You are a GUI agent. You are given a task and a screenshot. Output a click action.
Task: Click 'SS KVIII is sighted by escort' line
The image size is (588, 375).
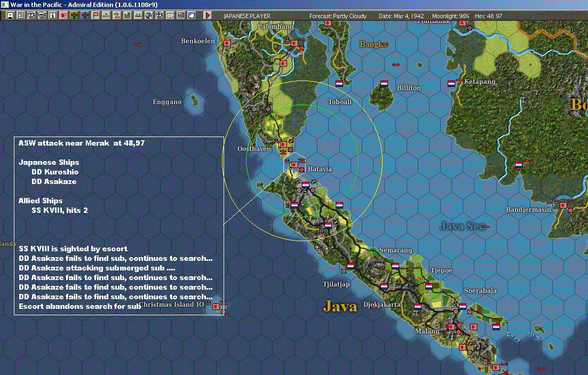point(73,249)
